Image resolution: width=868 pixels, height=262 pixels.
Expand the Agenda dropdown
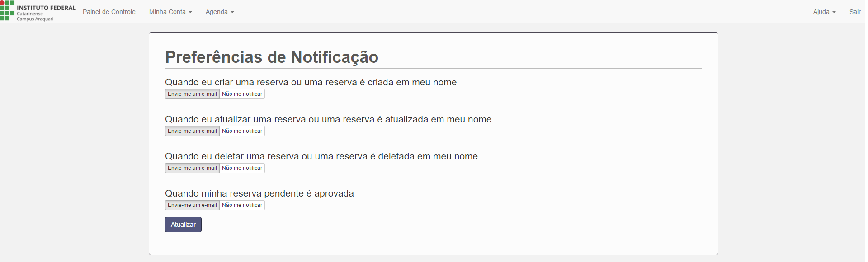pos(220,12)
